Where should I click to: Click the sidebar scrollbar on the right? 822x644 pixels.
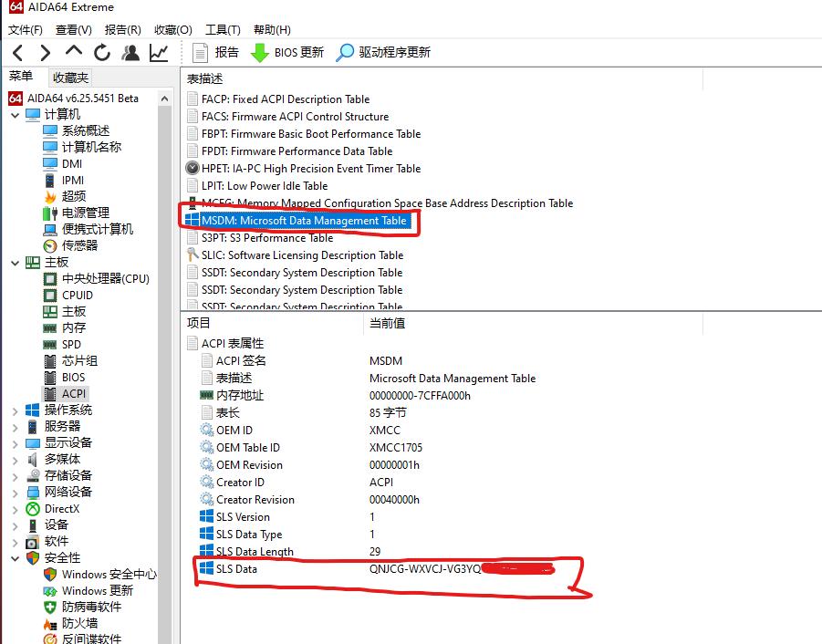(164, 365)
